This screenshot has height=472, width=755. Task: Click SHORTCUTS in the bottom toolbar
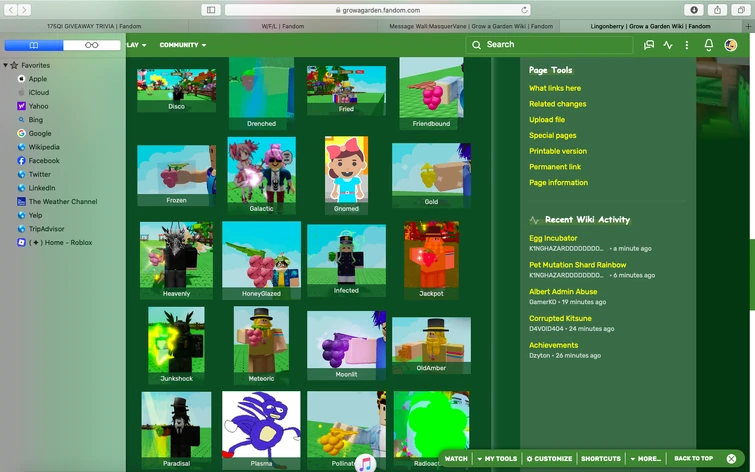click(x=600, y=459)
